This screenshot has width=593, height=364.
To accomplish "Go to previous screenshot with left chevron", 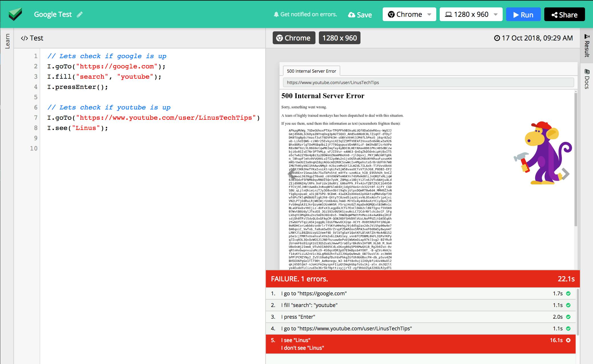I will pyautogui.click(x=291, y=174).
